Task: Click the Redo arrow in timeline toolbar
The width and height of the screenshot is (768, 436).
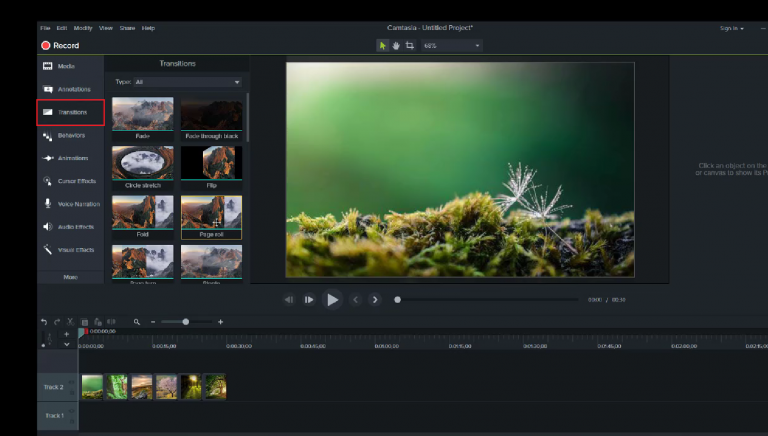Action: pyautogui.click(x=57, y=322)
